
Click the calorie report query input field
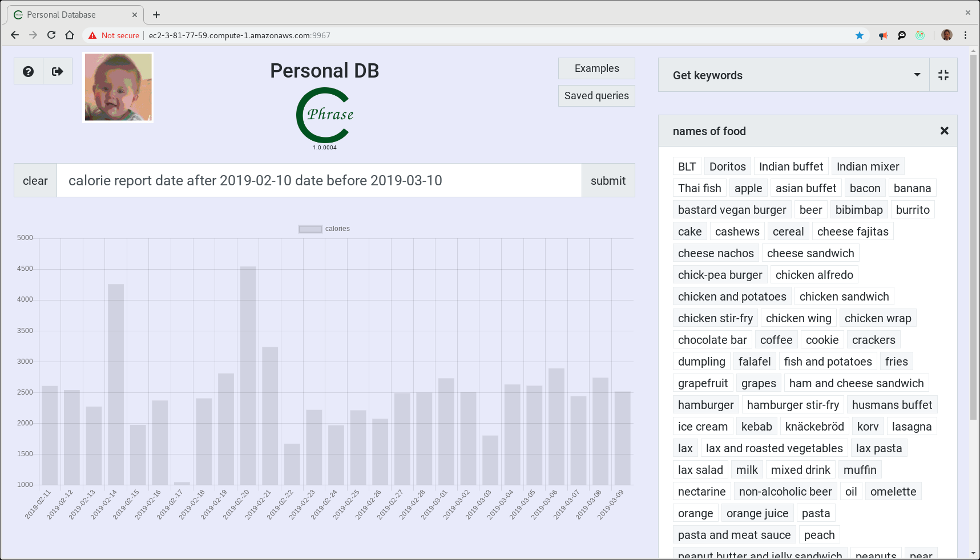[x=318, y=181]
